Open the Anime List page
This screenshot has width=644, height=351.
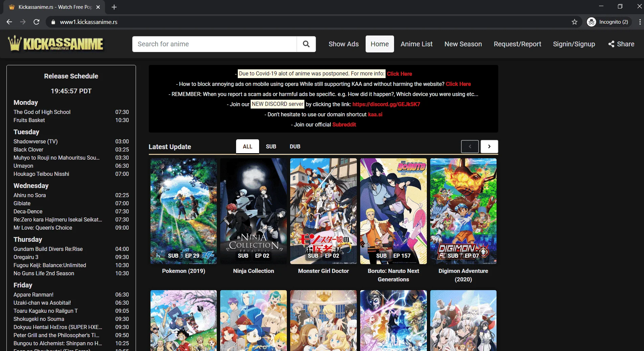pyautogui.click(x=416, y=44)
